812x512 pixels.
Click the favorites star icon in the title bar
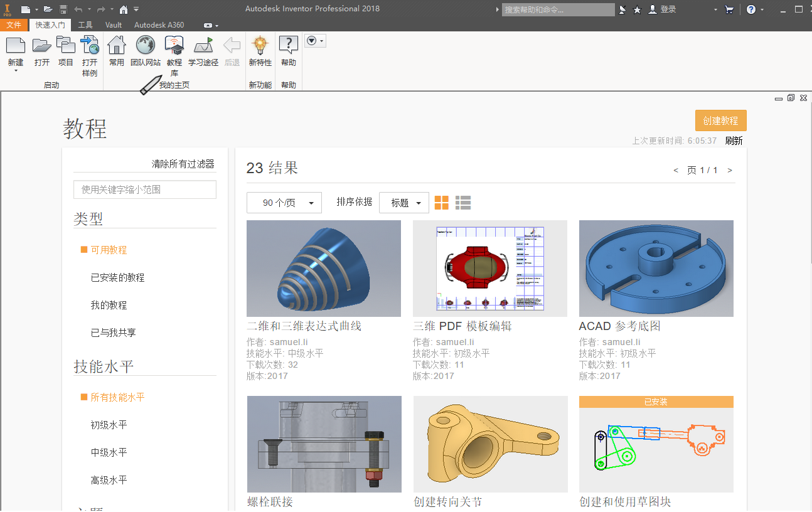pos(638,9)
